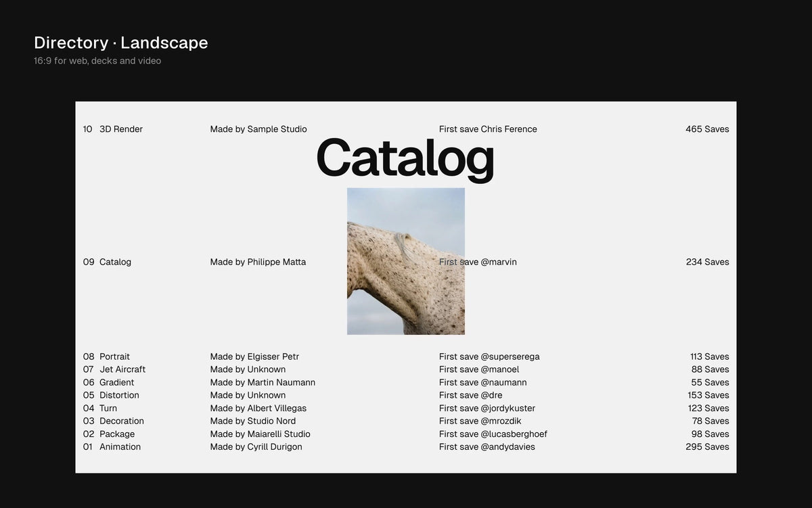
Task: Click First save @andydavies
Action: click(x=487, y=446)
